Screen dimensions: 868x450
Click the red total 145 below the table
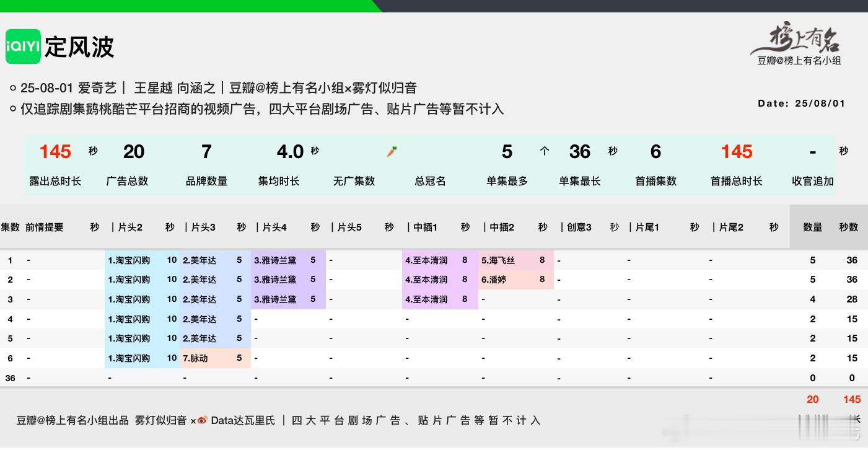pos(852,399)
